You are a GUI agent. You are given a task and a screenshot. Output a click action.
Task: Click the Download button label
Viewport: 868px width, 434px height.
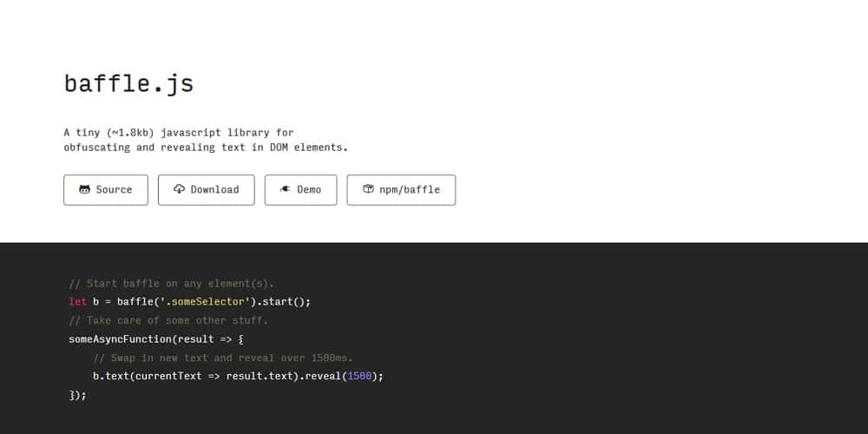click(x=214, y=189)
